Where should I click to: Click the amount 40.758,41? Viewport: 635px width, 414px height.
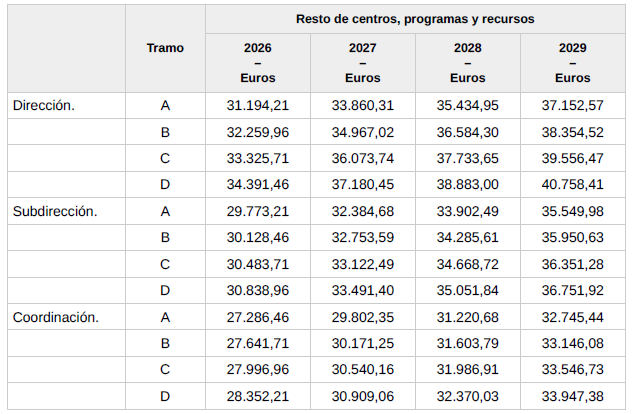pos(572,185)
